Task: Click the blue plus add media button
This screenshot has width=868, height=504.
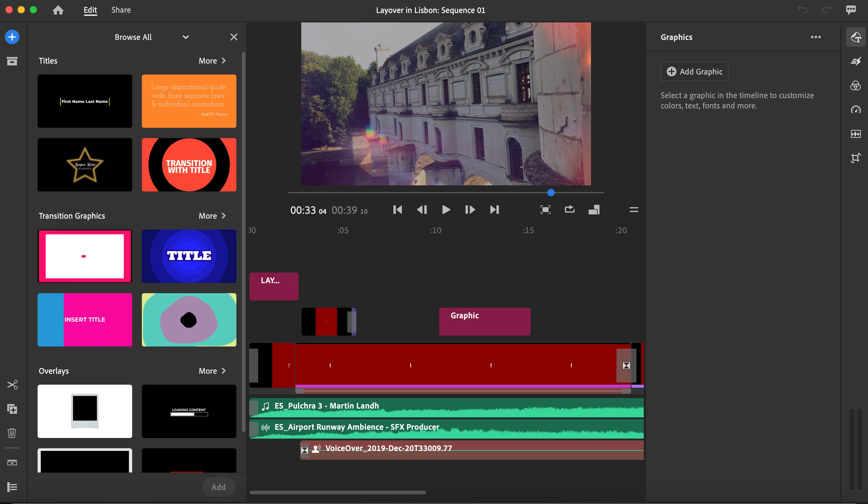Action: pos(12,37)
